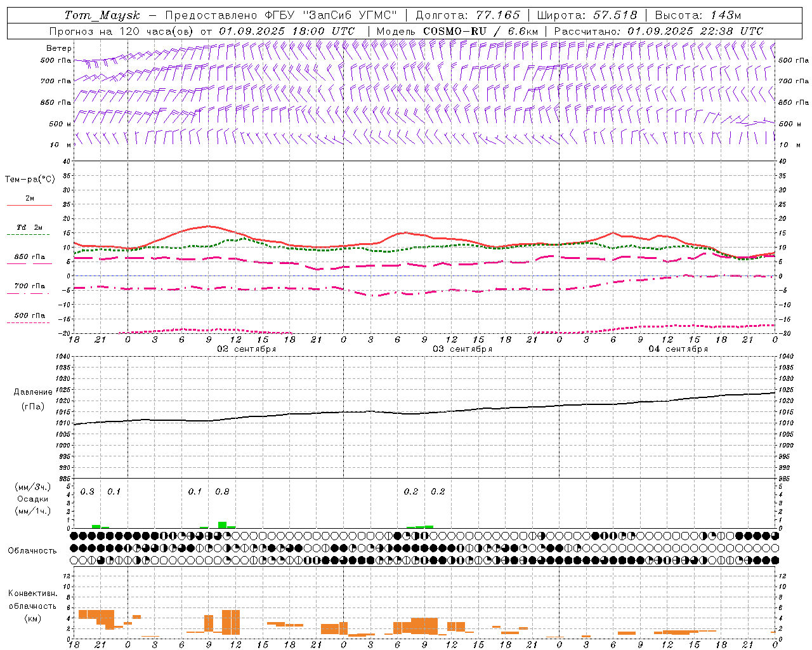This screenshot has width=812, height=650.
Task: Select the '700 гПа' temperature legend entry
Action: tap(29, 286)
